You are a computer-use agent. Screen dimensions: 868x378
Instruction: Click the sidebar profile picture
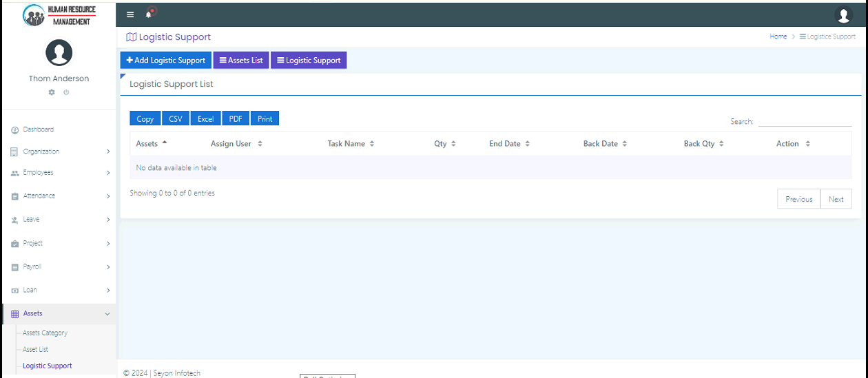tap(59, 53)
